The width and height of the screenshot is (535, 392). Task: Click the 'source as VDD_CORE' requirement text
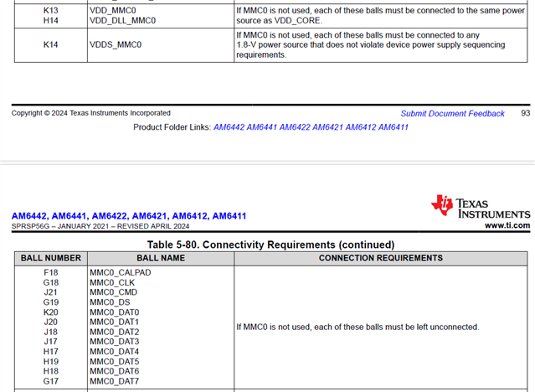(279, 20)
